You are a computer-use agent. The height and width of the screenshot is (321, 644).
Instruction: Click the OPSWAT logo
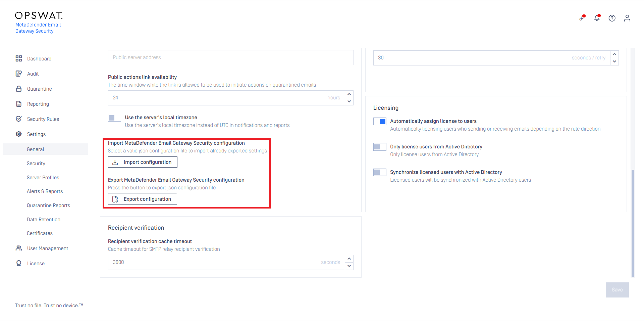(x=39, y=15)
